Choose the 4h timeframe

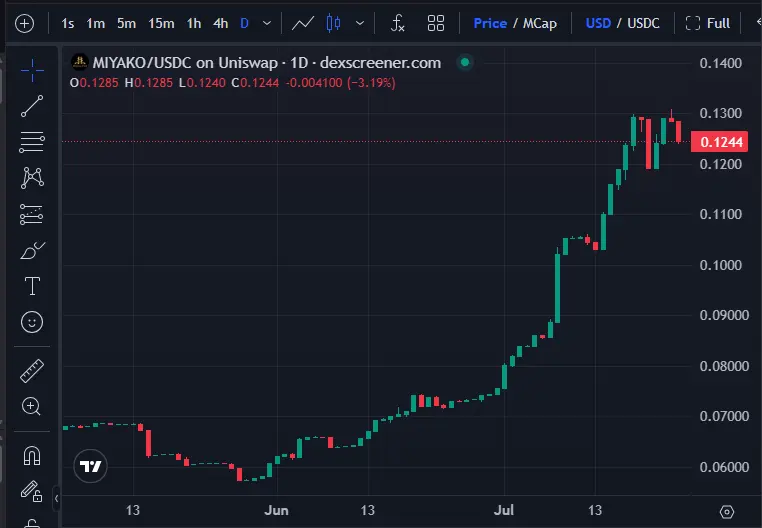point(221,23)
